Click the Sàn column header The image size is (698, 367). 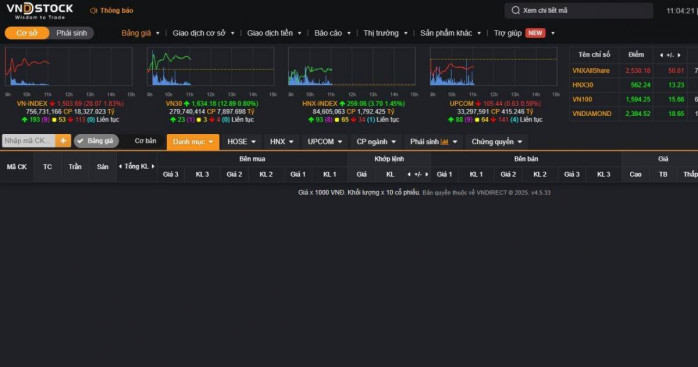pyautogui.click(x=102, y=167)
